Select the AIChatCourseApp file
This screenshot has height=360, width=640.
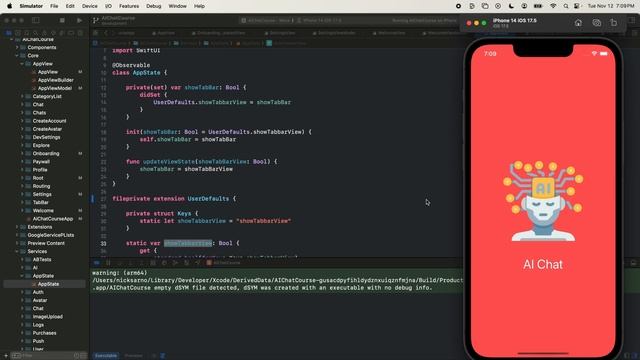pos(53,219)
